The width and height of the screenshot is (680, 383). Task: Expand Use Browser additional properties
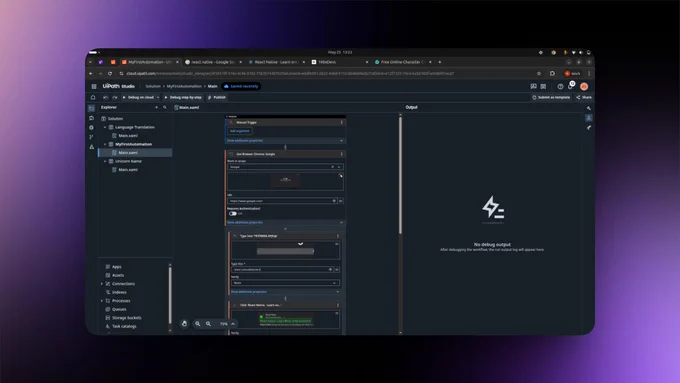pyautogui.click(x=285, y=222)
